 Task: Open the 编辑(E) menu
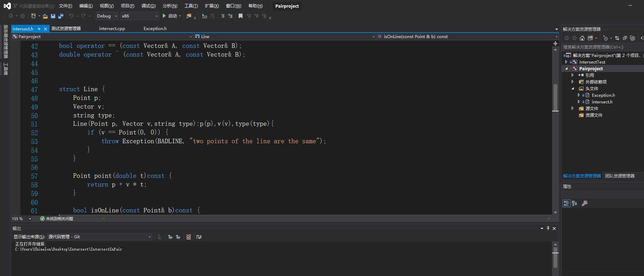click(x=86, y=6)
